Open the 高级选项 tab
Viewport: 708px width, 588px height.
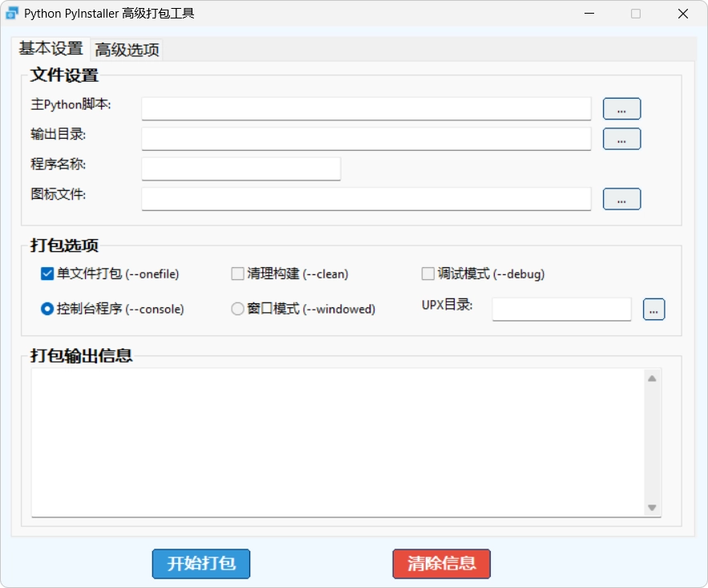(127, 50)
